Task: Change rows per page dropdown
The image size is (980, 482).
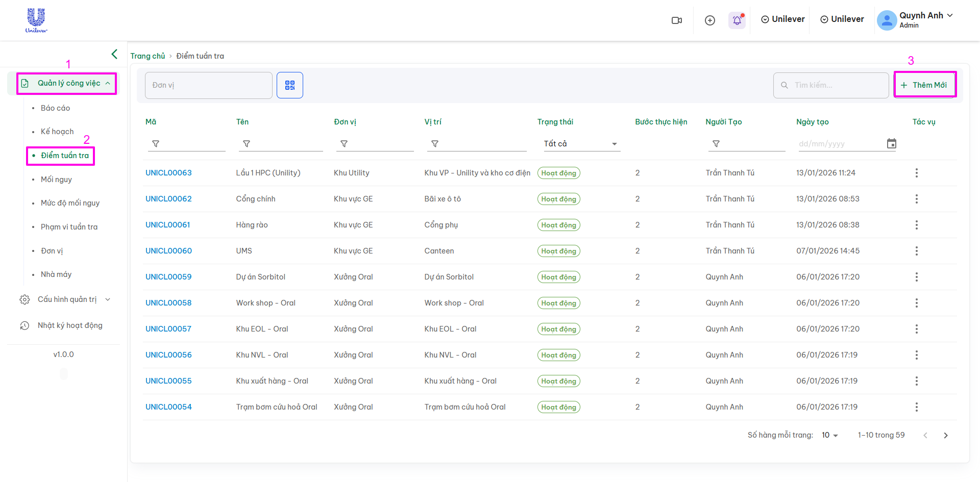Action: click(830, 435)
